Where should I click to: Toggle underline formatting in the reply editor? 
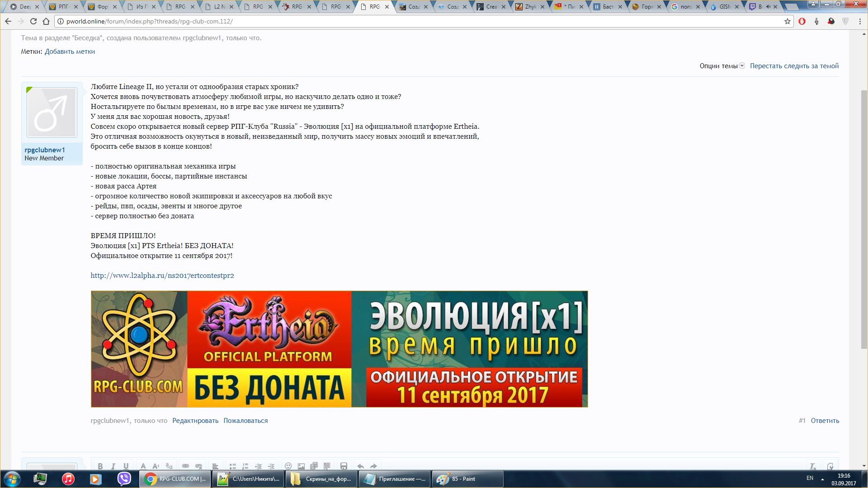point(126,466)
